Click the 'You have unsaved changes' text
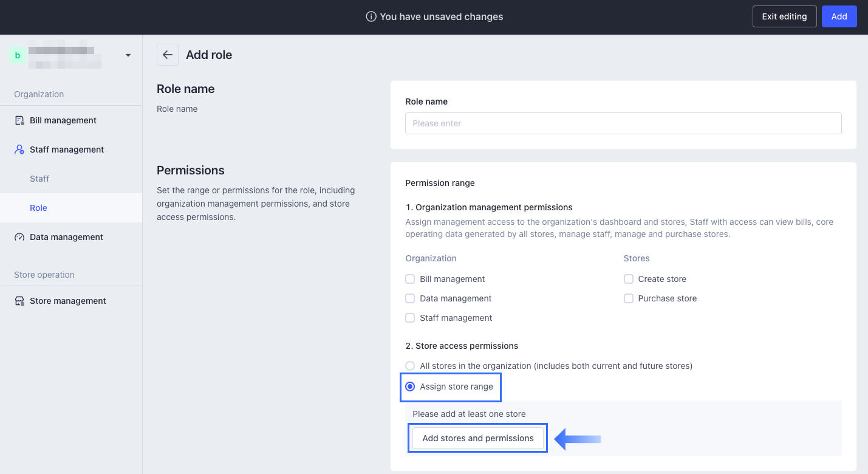The image size is (868, 474). [442, 17]
